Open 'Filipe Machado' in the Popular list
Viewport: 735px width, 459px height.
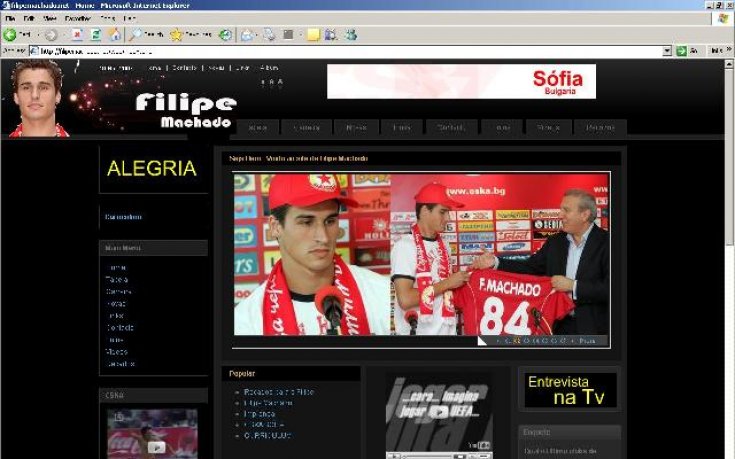point(268,403)
